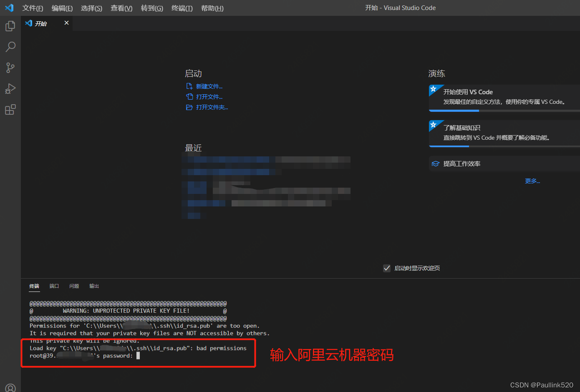Image resolution: width=580 pixels, height=392 pixels.
Task: Switch to the 输出 panel tab
Action: pos(94,286)
